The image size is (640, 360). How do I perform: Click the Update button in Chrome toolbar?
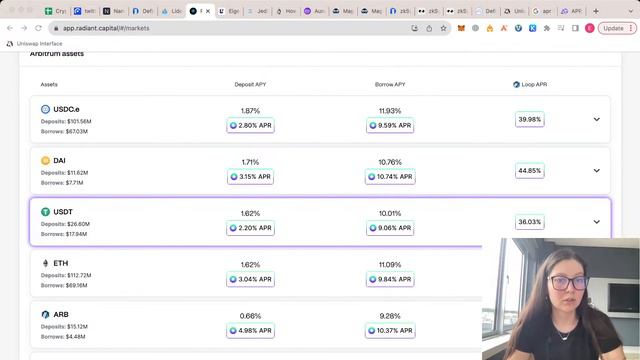[617, 28]
